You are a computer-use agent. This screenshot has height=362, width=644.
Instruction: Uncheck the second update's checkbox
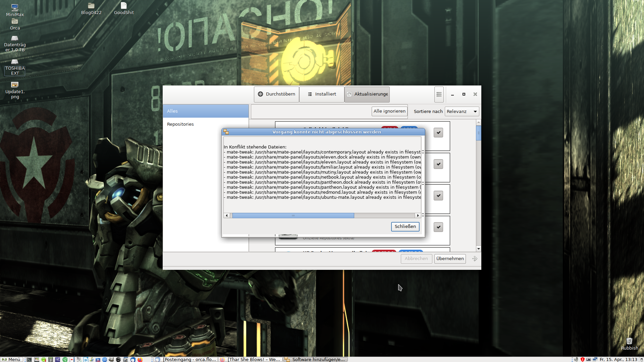(x=438, y=164)
